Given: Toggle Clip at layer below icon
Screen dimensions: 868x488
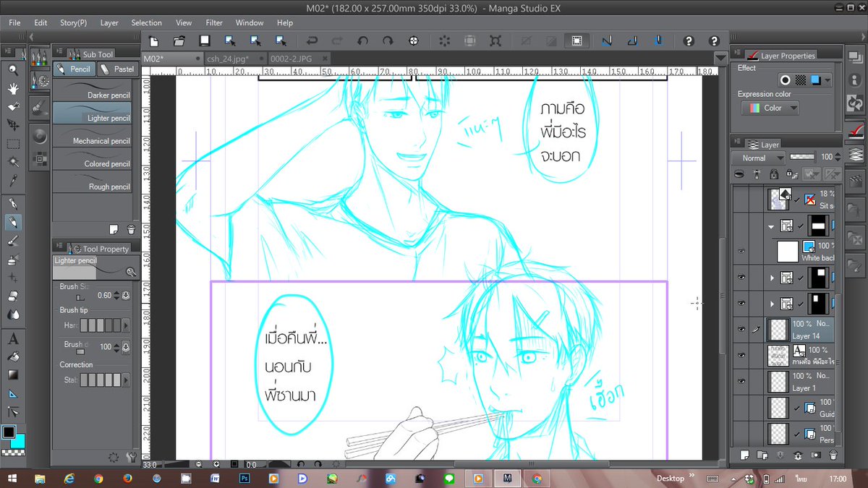Looking at the screenshot, I should [739, 174].
